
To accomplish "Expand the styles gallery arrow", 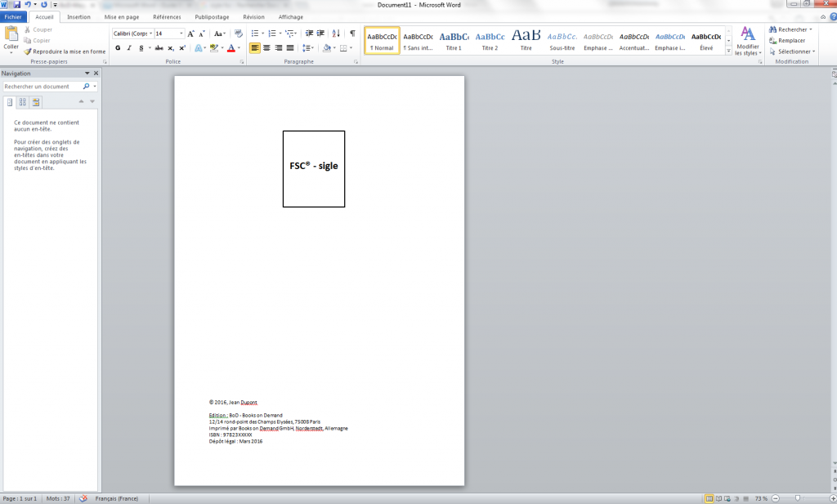I will [x=728, y=51].
